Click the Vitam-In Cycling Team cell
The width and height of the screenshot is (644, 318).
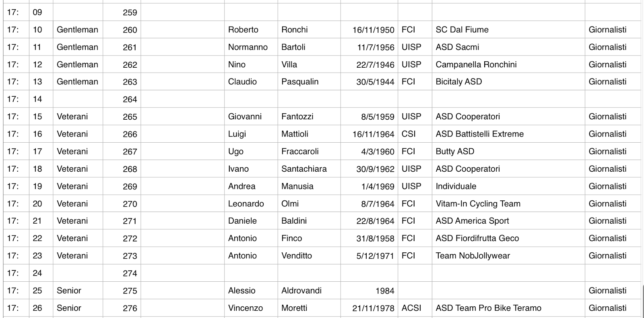(x=508, y=203)
